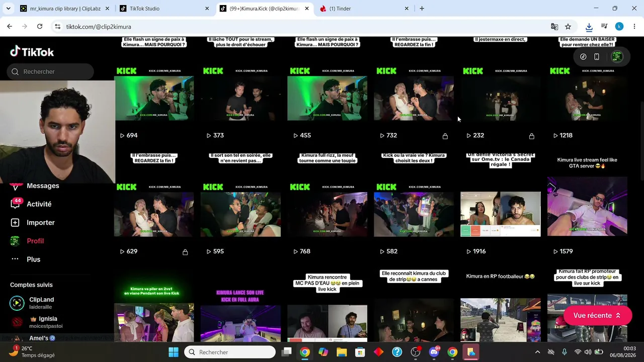Click the Google Translate icon in address bar
This screenshot has width=644, height=362.
554,27
